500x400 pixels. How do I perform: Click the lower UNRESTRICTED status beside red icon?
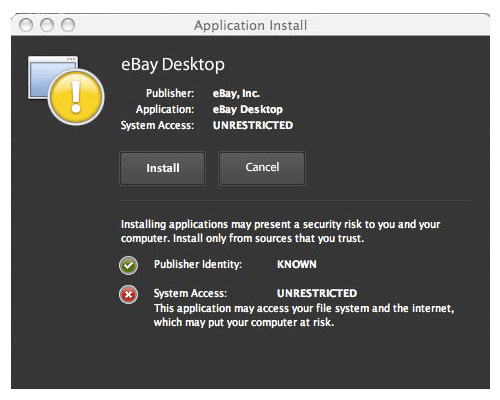(x=317, y=293)
